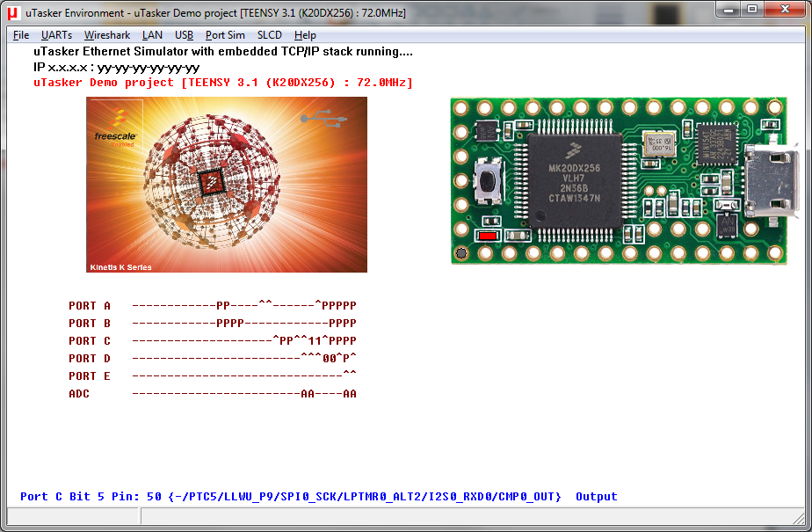812x532 pixels.
Task: Open the Wireshark menu
Action: pos(107,35)
